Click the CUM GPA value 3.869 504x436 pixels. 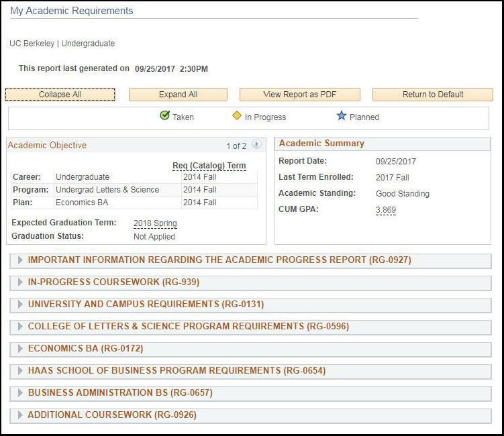coord(386,210)
